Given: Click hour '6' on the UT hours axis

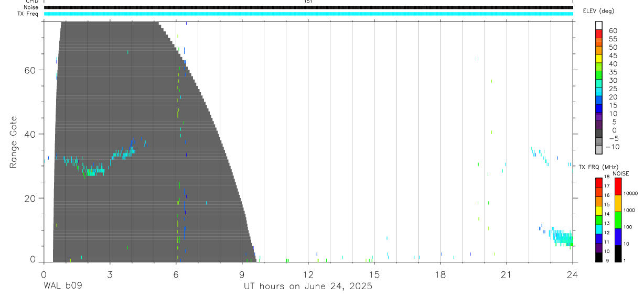Looking at the screenshot, I should 176,274.
